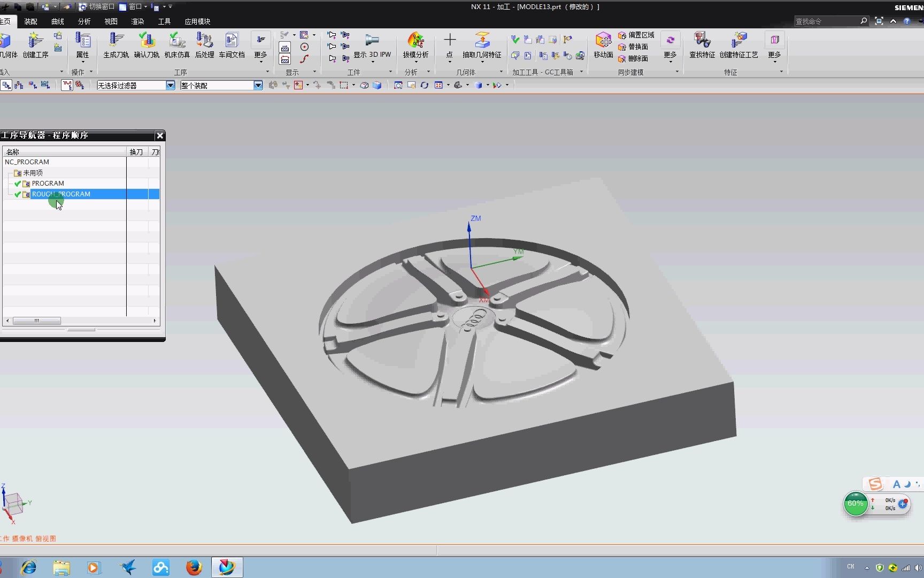Toggle the Machine Tool view icon
The image size is (924, 578).
[19, 85]
